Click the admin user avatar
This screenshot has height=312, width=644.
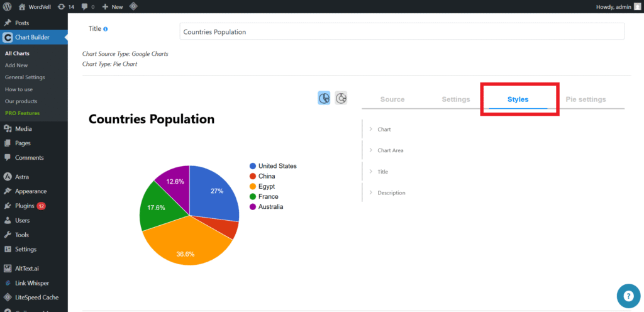pyautogui.click(x=637, y=6)
